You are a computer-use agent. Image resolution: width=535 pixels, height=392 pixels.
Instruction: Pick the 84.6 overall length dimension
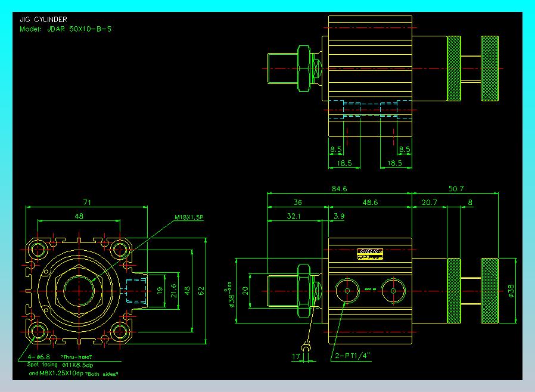click(339, 189)
